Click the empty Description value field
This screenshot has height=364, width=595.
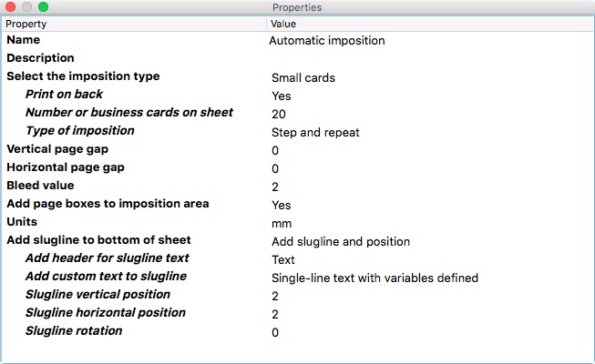point(430,58)
